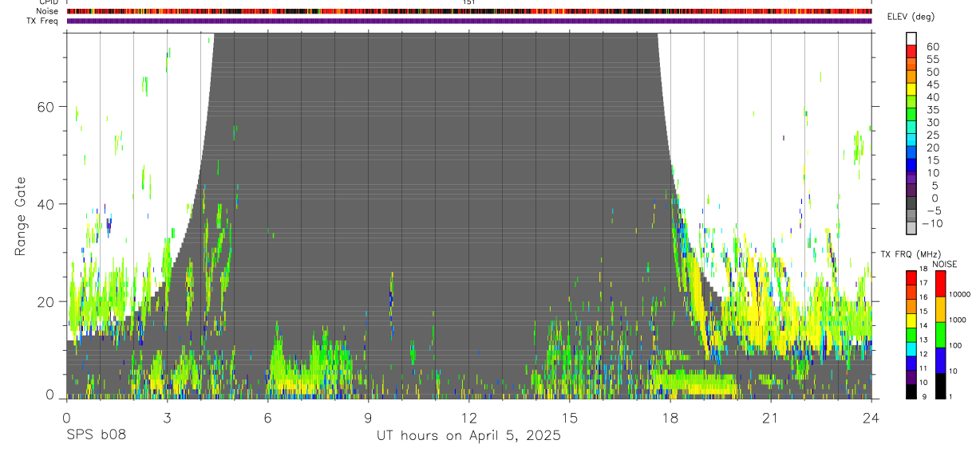Click the 12 hour tick on time axis
This screenshot has width=980, height=452.
[469, 418]
